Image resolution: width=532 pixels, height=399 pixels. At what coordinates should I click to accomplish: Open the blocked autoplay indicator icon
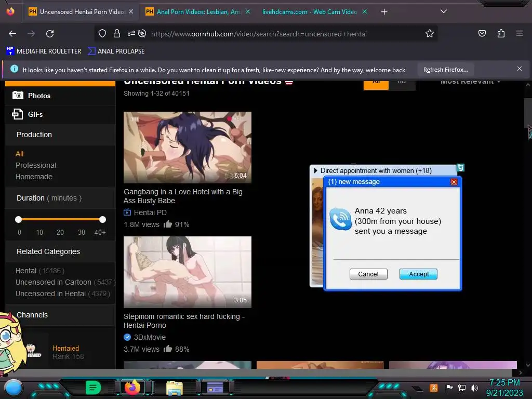[142, 33]
